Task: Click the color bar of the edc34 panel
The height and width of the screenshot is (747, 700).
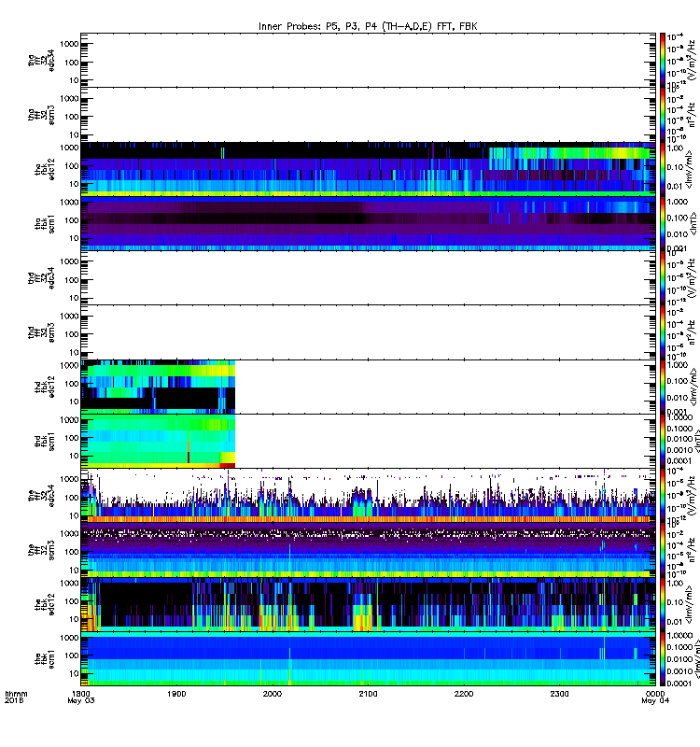Action: (x=662, y=496)
